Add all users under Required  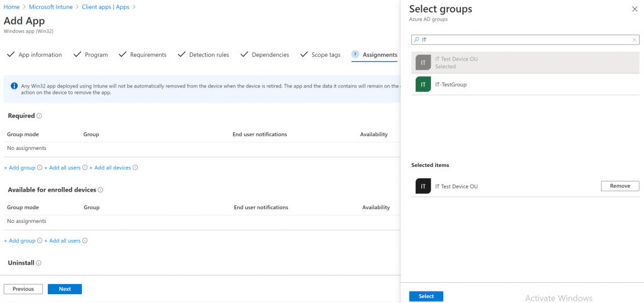[62, 168]
